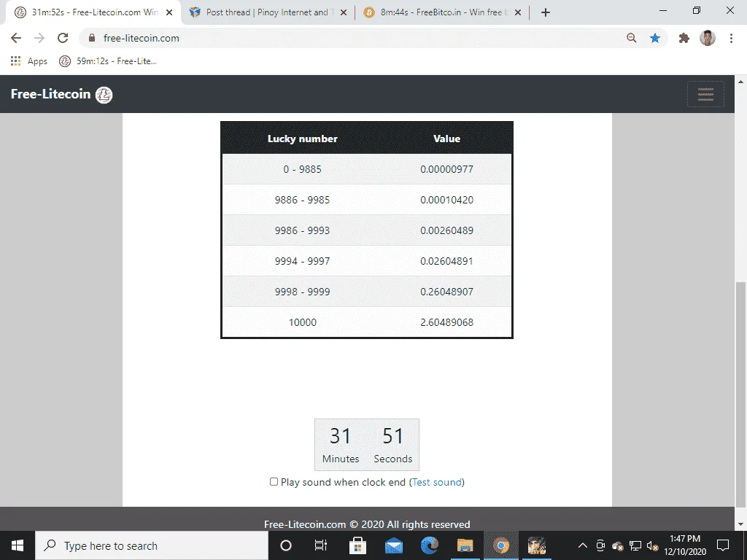
Task: Click the Meet Now tray icon
Action: point(600,545)
